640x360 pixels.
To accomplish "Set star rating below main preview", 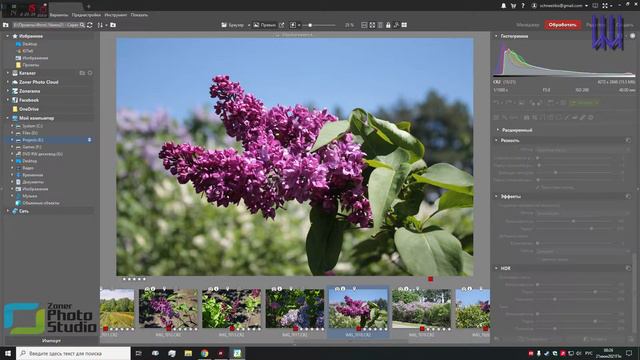I will coord(134,279).
